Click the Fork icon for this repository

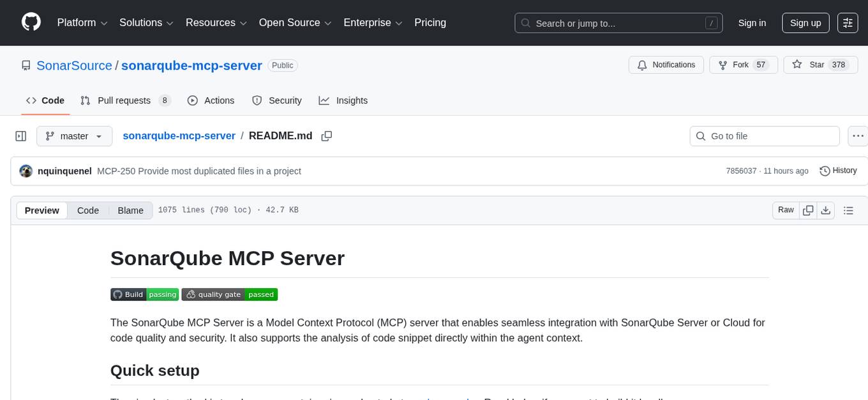tap(722, 65)
